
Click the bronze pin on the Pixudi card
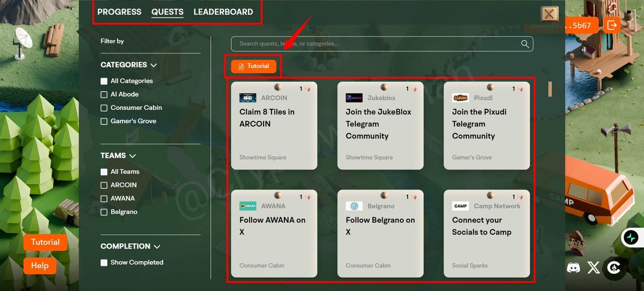pyautogui.click(x=491, y=87)
